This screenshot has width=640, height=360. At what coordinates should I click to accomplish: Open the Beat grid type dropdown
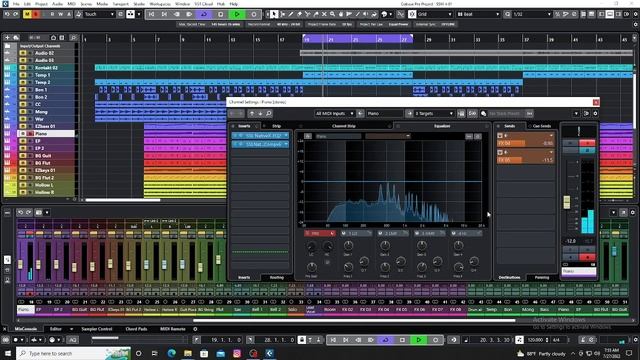[x=478, y=14]
